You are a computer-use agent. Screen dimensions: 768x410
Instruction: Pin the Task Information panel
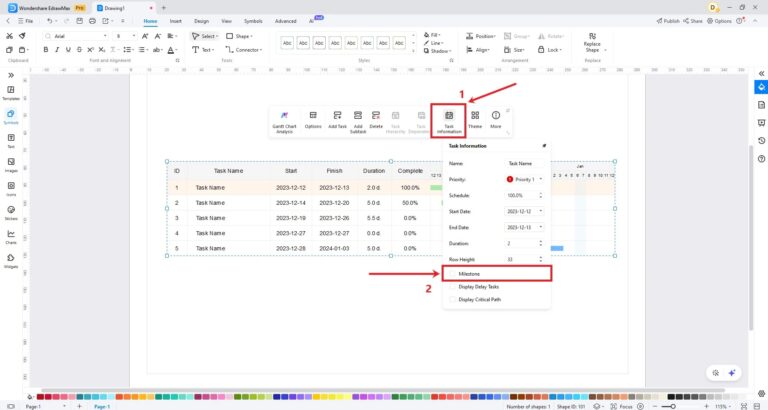coord(544,146)
